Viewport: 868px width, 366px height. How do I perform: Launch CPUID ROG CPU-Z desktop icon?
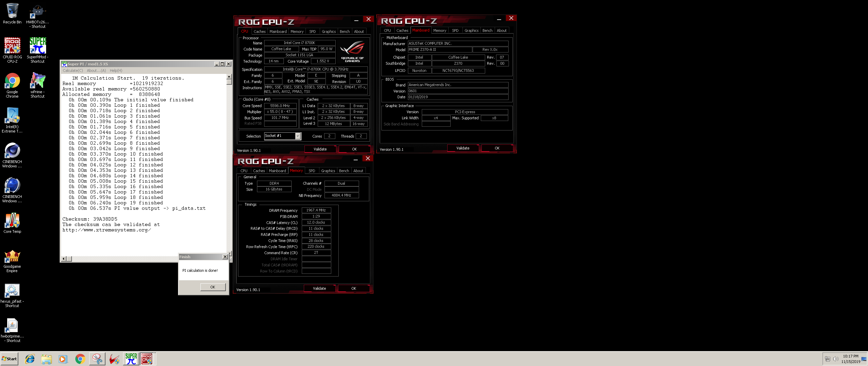pos(12,50)
